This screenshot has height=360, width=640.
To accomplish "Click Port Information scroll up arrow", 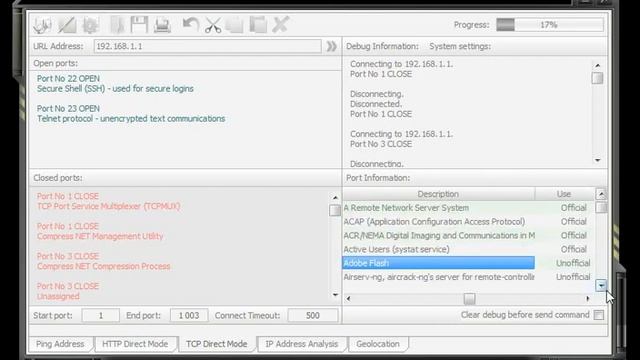I will 601,194.
